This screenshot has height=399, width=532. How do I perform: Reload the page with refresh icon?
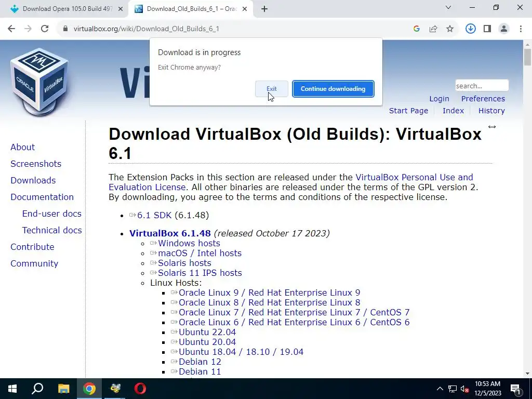point(45,29)
